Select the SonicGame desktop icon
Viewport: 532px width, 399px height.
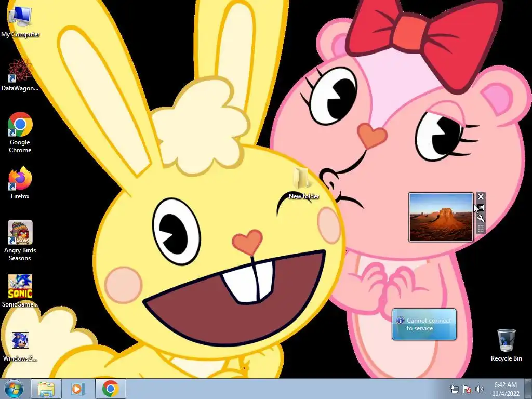pyautogui.click(x=20, y=291)
